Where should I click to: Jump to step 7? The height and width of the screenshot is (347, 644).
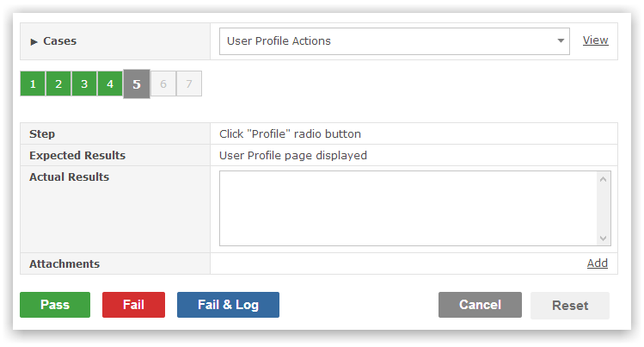[189, 84]
